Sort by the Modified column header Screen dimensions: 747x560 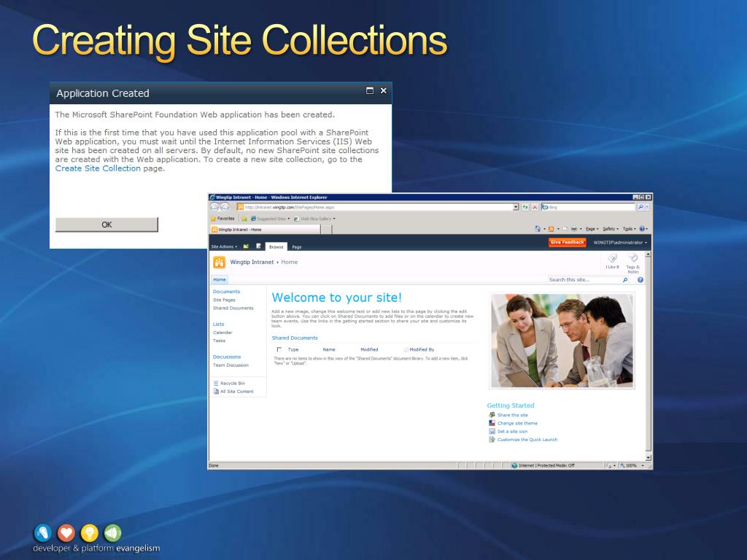(369, 349)
